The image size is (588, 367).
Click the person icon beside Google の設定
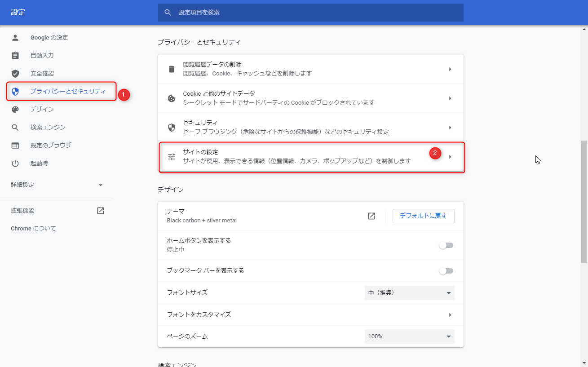click(x=15, y=38)
